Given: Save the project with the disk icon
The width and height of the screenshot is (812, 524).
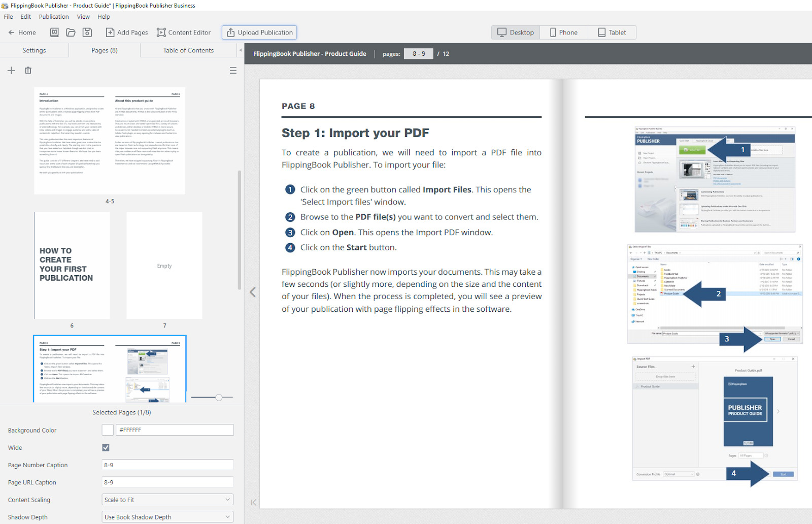Looking at the screenshot, I should click(87, 32).
